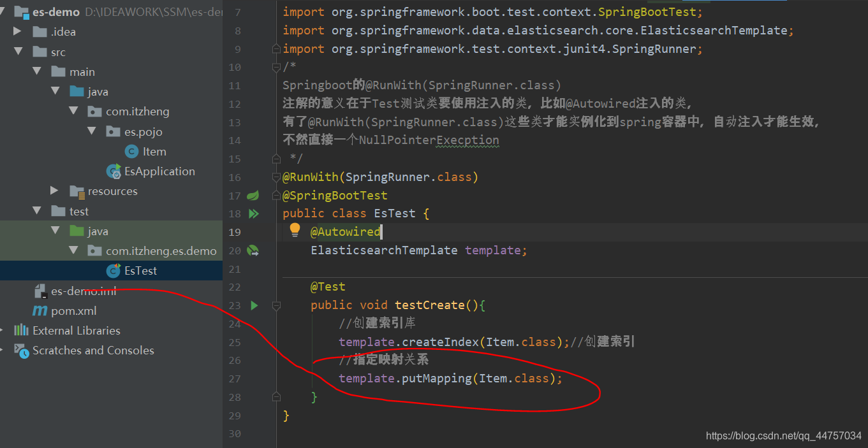The height and width of the screenshot is (448, 868).
Task: Click putMapping method call on line 27
Action: pos(437,379)
